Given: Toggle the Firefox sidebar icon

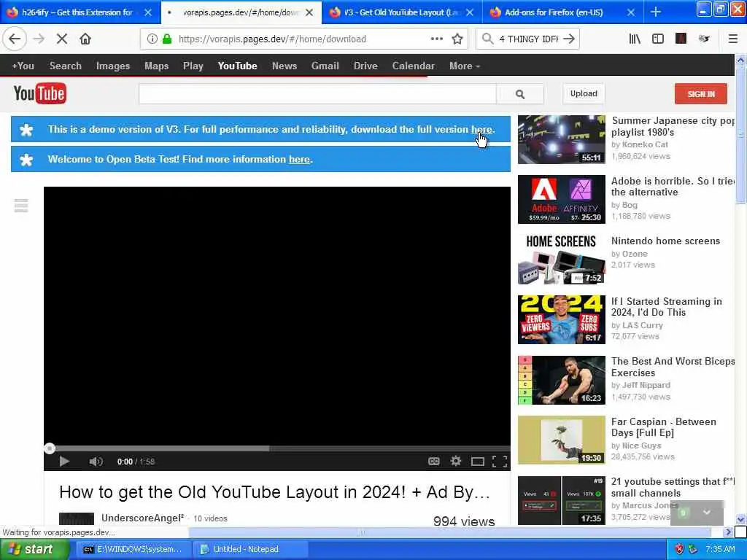Looking at the screenshot, I should coord(657,39).
